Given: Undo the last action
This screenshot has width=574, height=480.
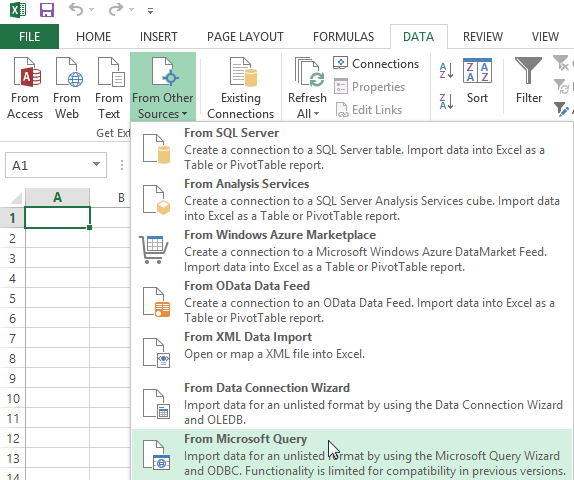Looking at the screenshot, I should [76, 10].
